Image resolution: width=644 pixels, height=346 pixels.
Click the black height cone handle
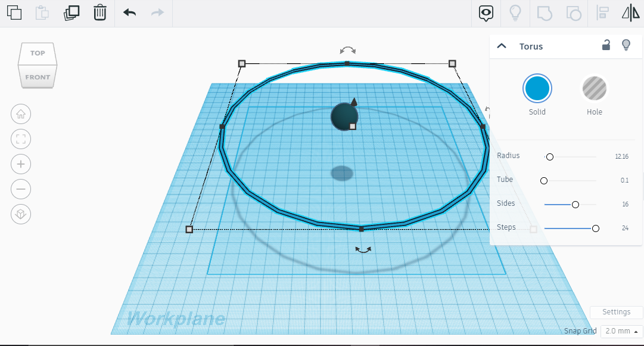(354, 101)
